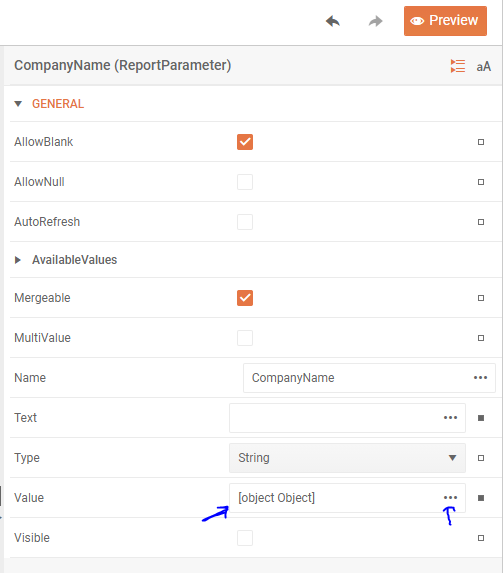Open the Type dropdown showing String
The width and height of the screenshot is (503, 573).
(347, 458)
